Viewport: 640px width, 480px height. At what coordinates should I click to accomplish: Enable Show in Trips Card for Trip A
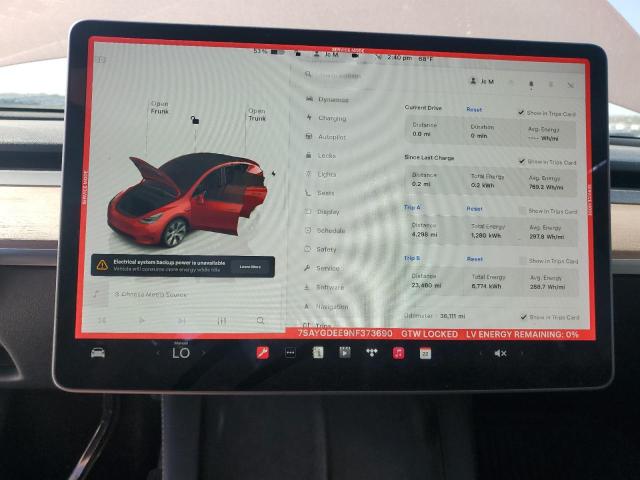[521, 211]
